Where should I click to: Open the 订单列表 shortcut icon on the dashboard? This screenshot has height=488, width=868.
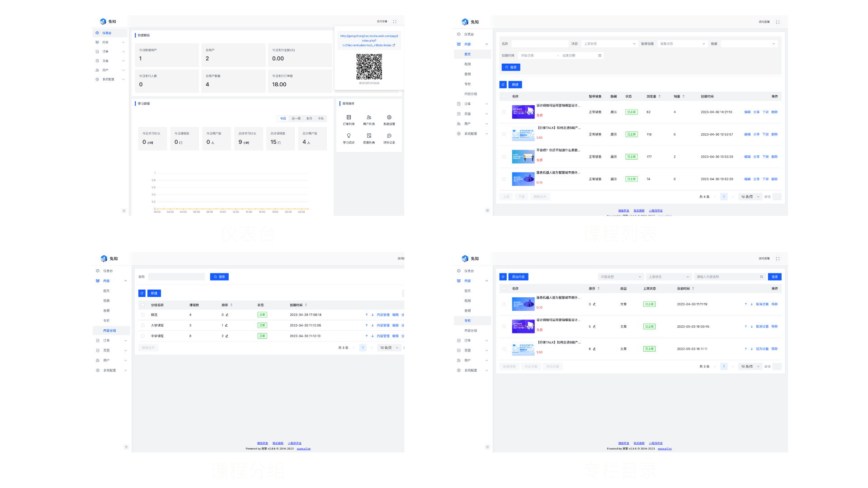click(x=349, y=117)
